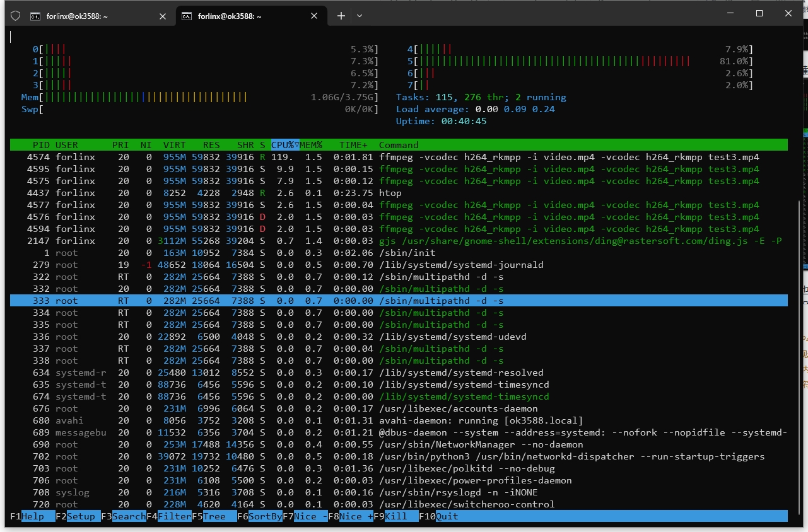Click F3 Search in the bottom bar
Viewport: 808px width, 532px height.
(x=129, y=516)
